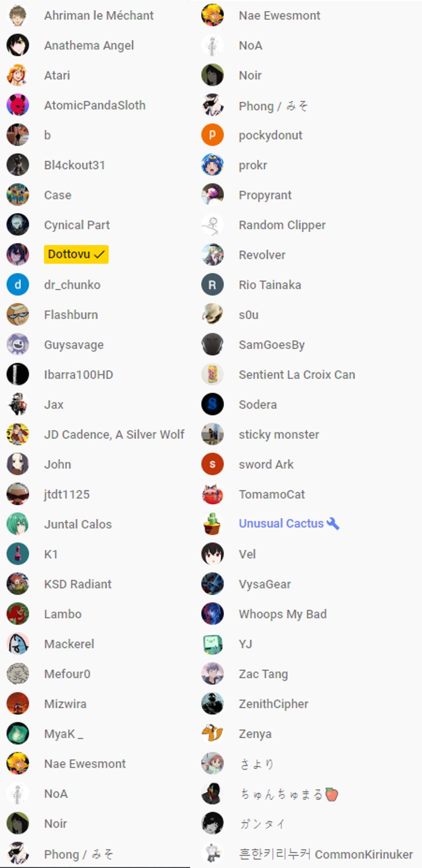Open pockydonut's orange letter avatar

212,135
